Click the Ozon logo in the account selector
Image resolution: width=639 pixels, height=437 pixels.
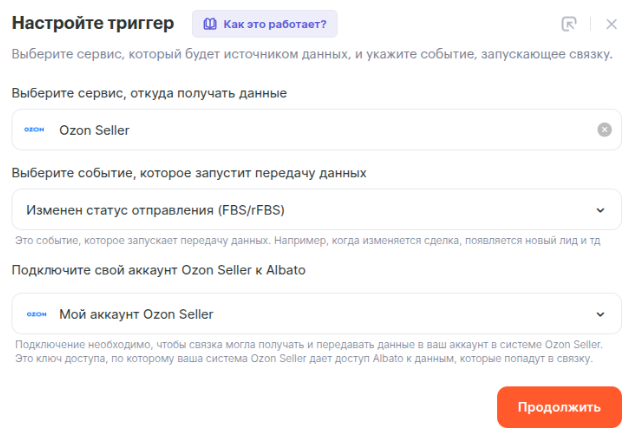tap(35, 314)
